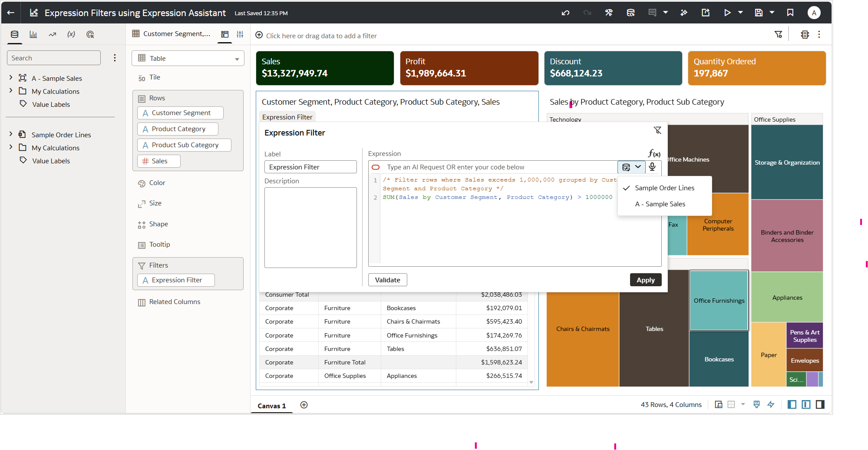Click the filter bar funnel icon
This screenshot has width=868, height=450.
(x=779, y=34)
